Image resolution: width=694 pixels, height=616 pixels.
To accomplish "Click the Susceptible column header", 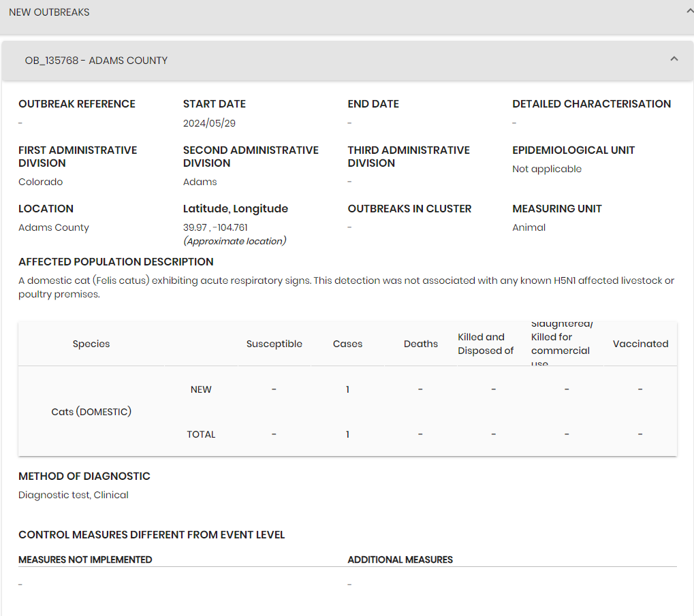I will (274, 344).
